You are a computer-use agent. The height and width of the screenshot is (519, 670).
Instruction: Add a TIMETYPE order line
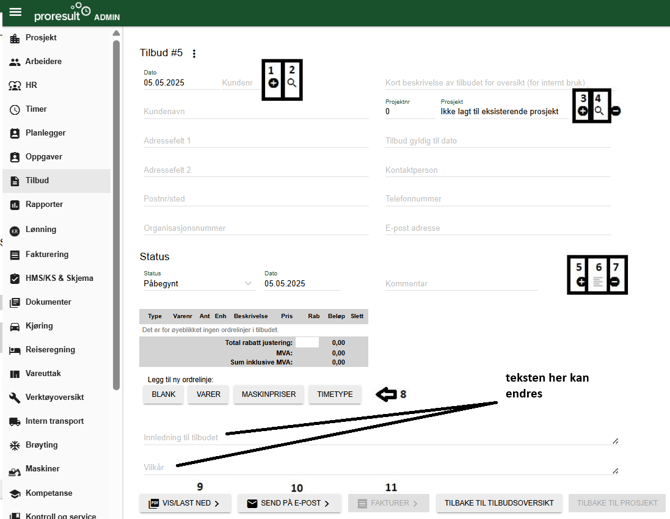tap(334, 395)
